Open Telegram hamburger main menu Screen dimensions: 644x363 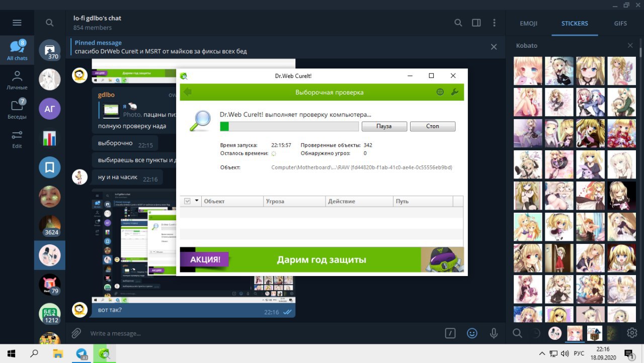[17, 23]
